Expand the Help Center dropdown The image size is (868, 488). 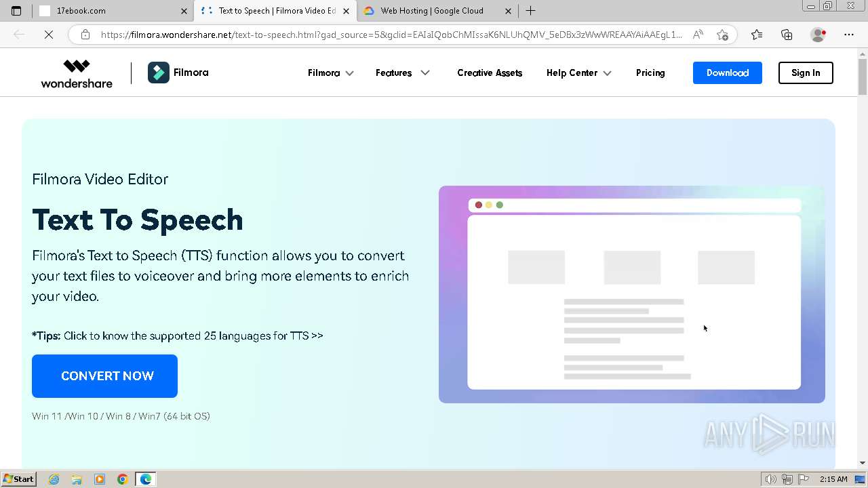(579, 73)
